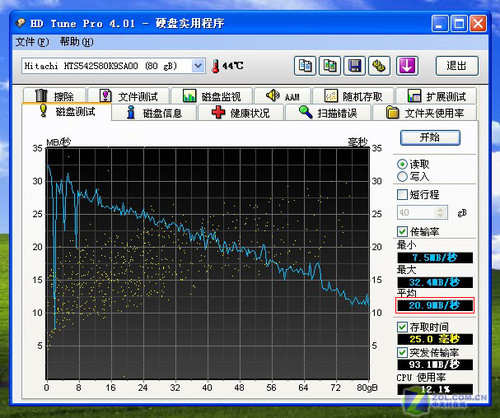Switch to the 健康状况 health tab
The image size is (500, 418).
click(241, 113)
